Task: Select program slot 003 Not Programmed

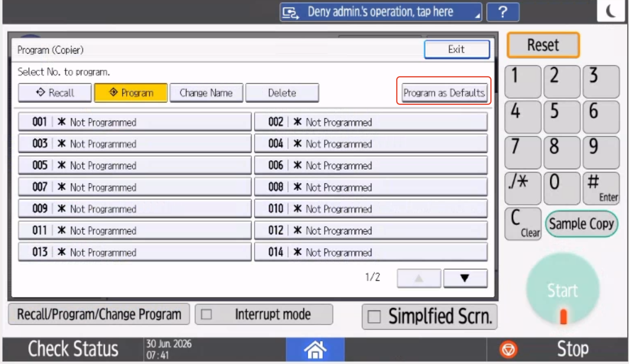Action: pos(135,144)
